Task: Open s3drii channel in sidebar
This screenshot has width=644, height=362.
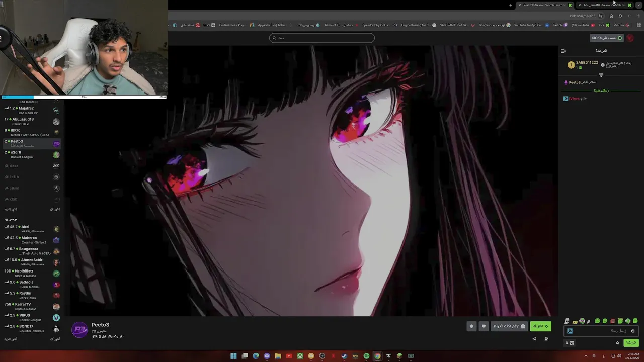Action: point(32,154)
